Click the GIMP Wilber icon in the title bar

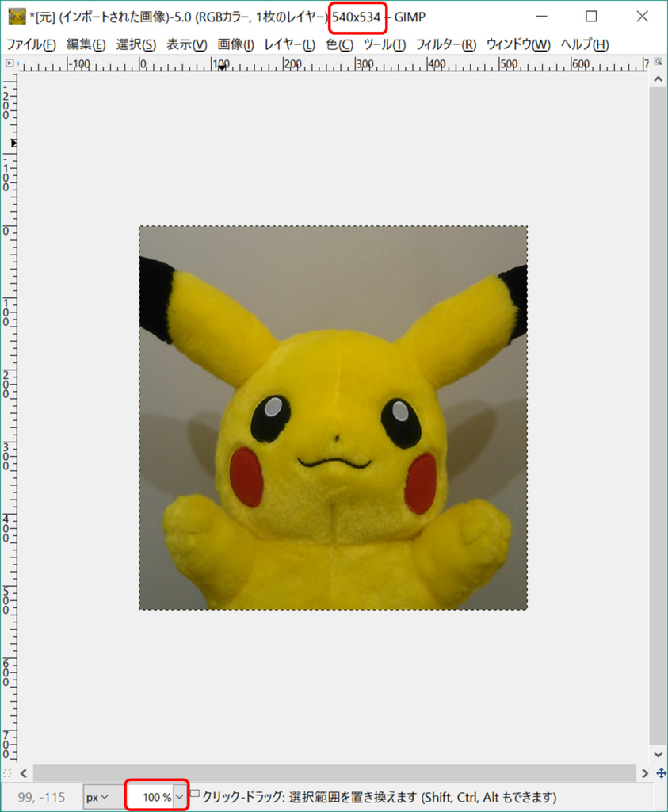(16, 16)
